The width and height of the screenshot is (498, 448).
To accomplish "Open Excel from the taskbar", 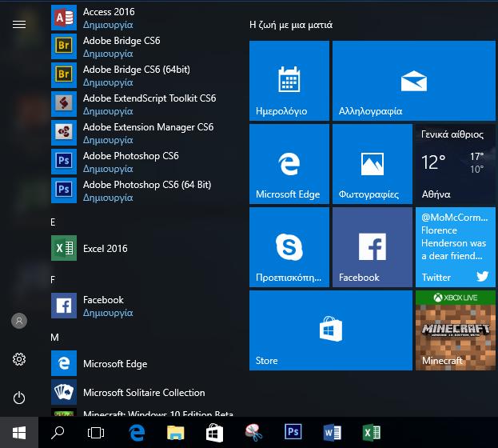I will [371, 433].
